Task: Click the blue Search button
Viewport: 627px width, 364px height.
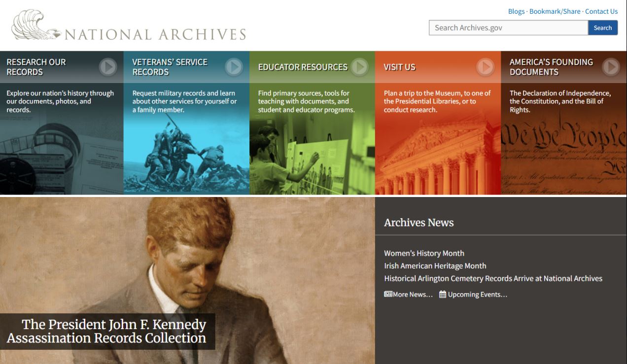Action: [603, 28]
